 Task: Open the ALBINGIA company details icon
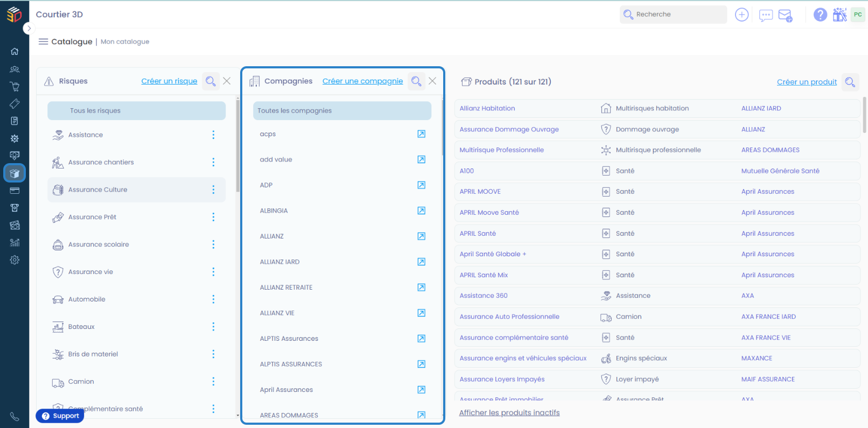(x=422, y=211)
